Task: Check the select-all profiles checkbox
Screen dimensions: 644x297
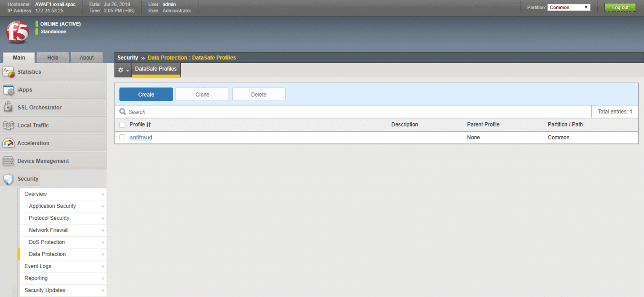Action: [x=122, y=125]
